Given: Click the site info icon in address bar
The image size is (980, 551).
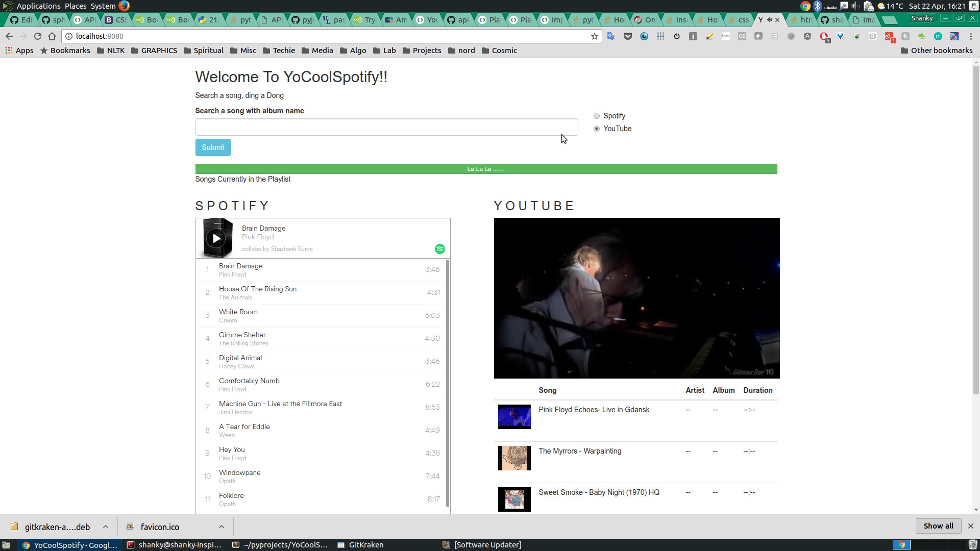Looking at the screenshot, I should [69, 36].
